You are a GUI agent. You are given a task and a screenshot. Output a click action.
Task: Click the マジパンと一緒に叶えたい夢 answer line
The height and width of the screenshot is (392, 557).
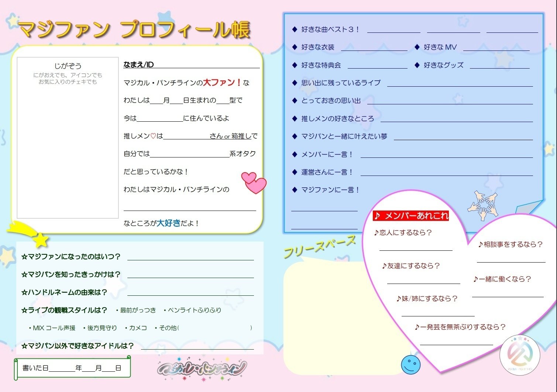(463, 136)
